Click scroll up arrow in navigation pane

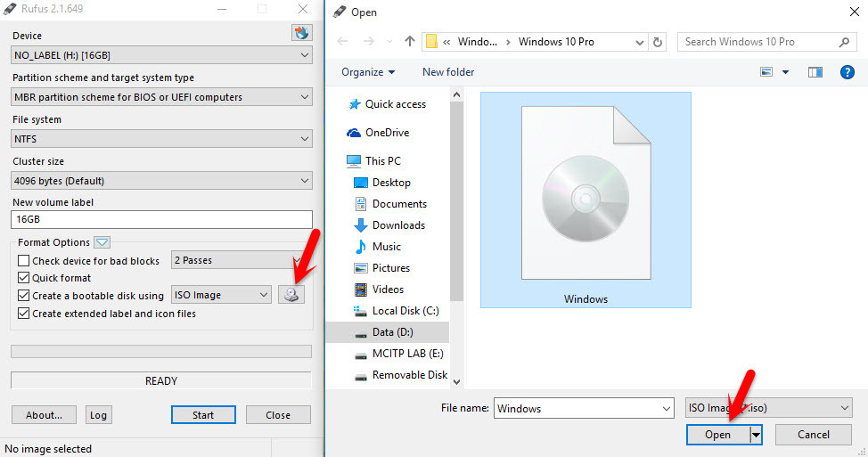pos(456,95)
